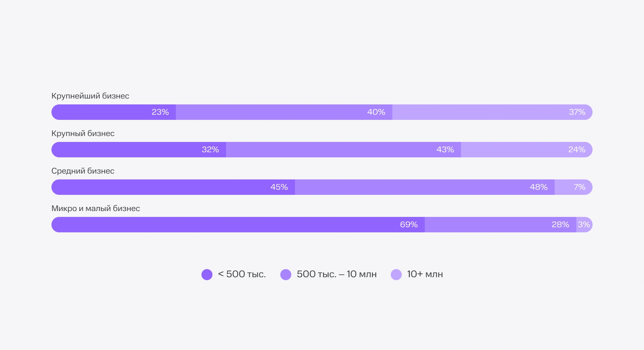Image resolution: width=644 pixels, height=350 pixels.
Task: Click the 32% segment of Крупный бизнес bar
Action: click(x=139, y=150)
